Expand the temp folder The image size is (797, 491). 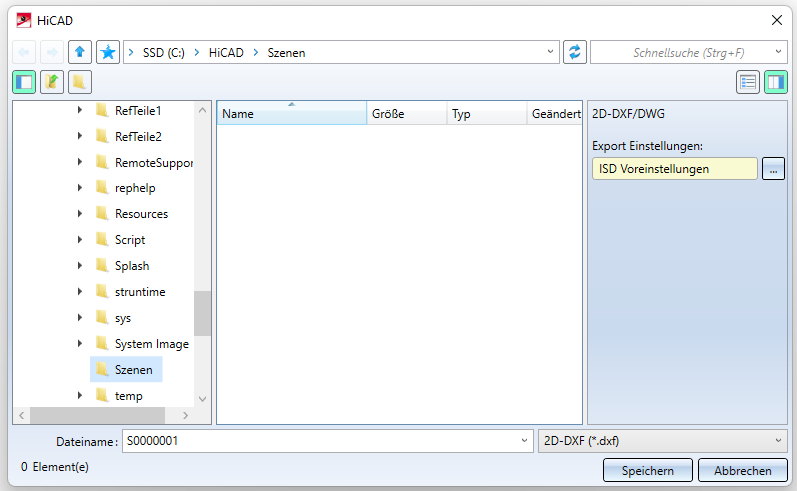click(x=80, y=395)
